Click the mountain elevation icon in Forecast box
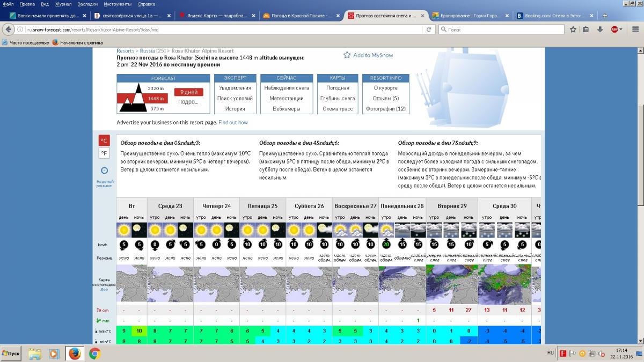Viewport: 644px width, 362px height. (x=133, y=98)
